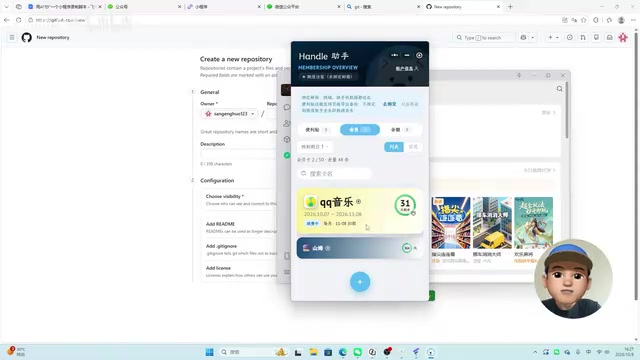Reload the current browser page
The width and height of the screenshot is (640, 360).
[18, 20]
